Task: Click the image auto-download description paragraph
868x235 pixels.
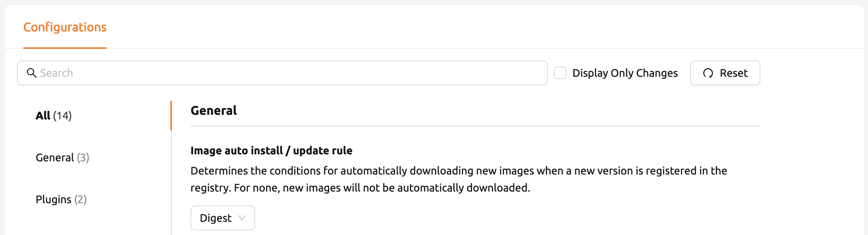Action: pyautogui.click(x=459, y=179)
